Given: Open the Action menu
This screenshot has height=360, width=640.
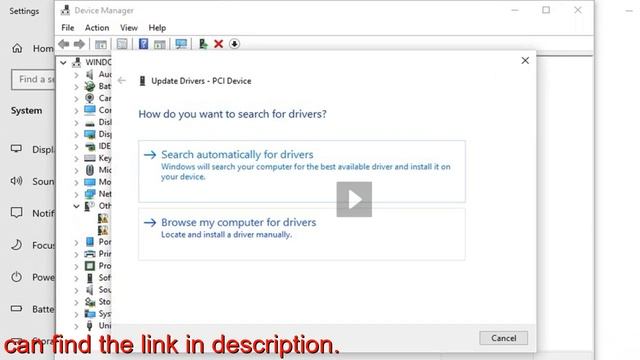Looking at the screenshot, I should [97, 28].
